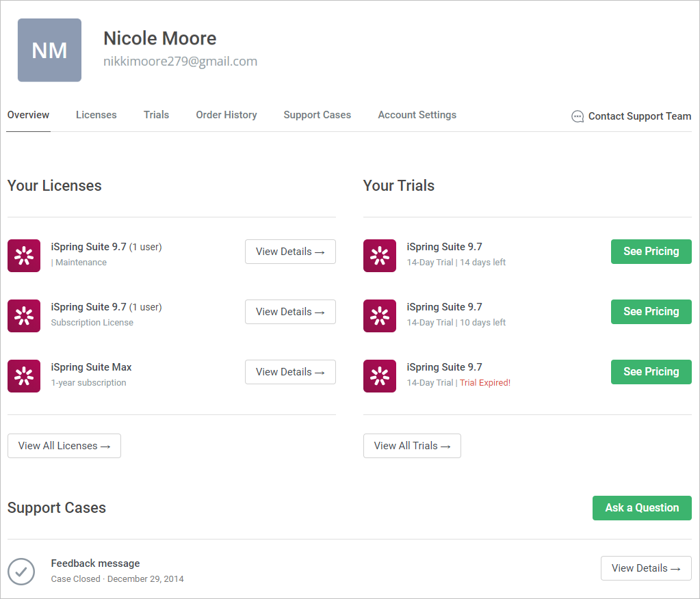See pricing for trial with 14 days left

651,252
